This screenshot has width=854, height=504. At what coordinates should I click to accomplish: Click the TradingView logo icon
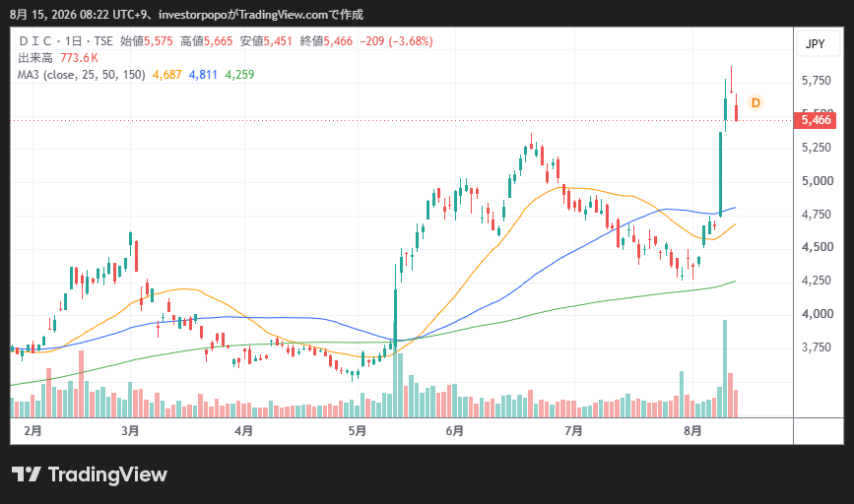27,474
